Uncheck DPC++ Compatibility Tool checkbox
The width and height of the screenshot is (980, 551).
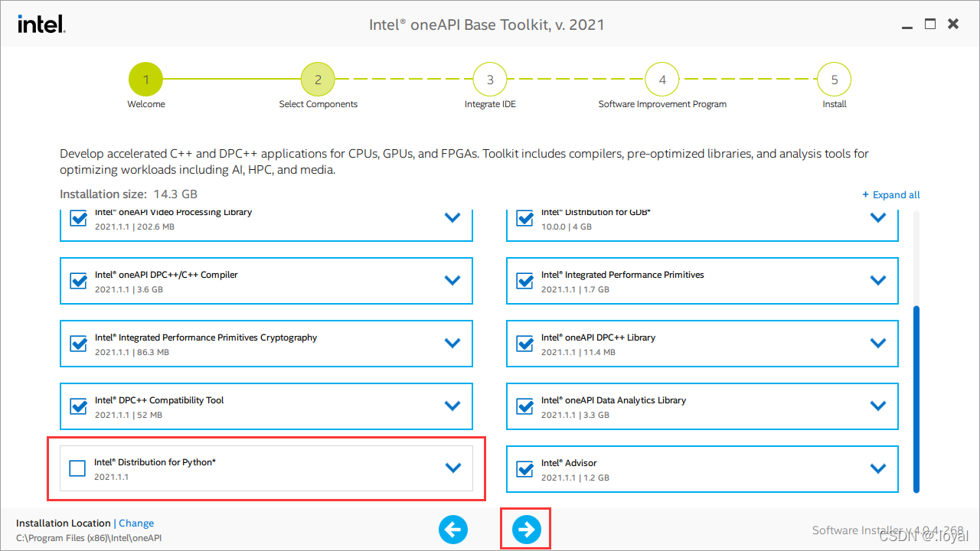click(x=78, y=406)
